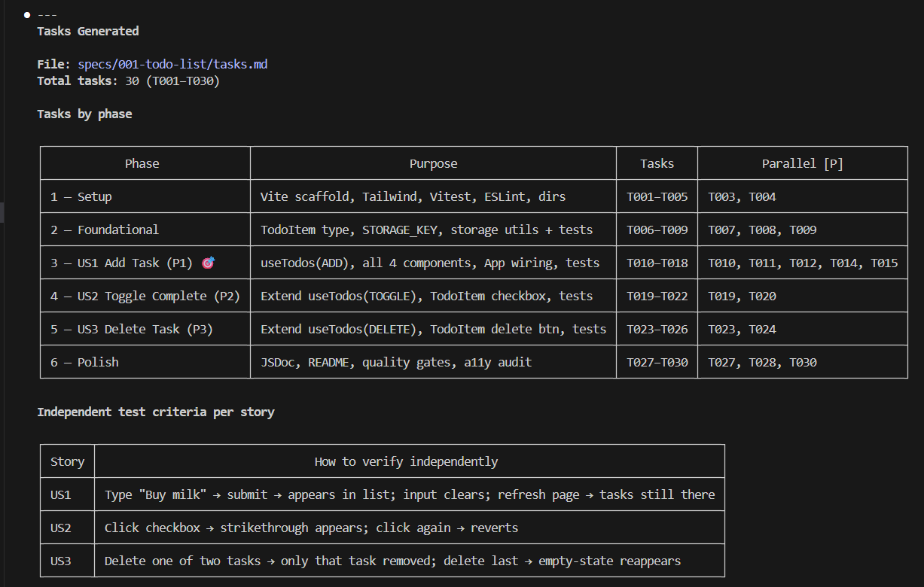
Task: Select the "Purpose" column header
Action: pos(433,163)
